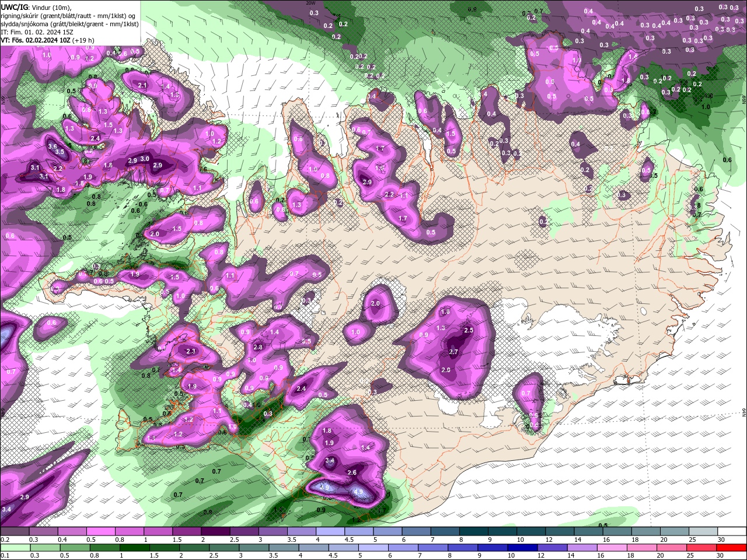
Task: Click the 'rigning/skúrir' legend description line
Action: pyautogui.click(x=68, y=16)
